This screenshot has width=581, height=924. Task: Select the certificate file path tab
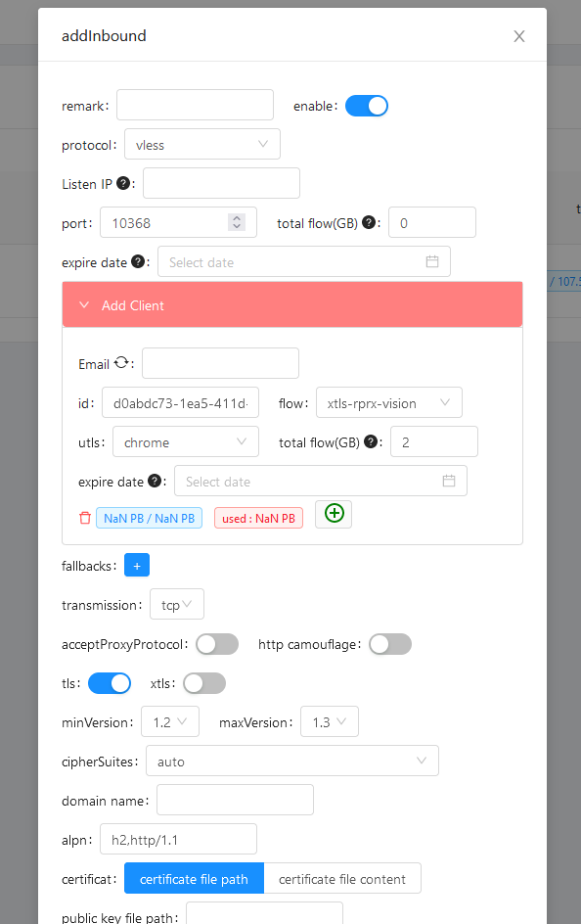click(194, 879)
